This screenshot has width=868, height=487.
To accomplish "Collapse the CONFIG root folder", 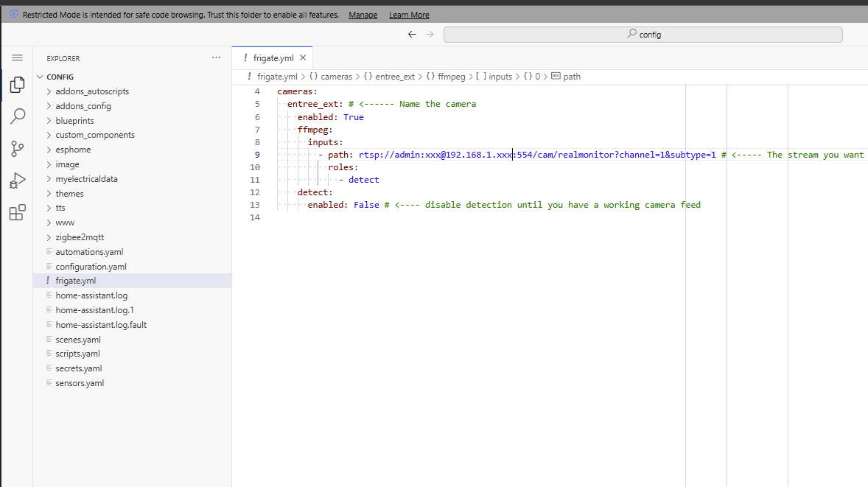I will [60, 77].
